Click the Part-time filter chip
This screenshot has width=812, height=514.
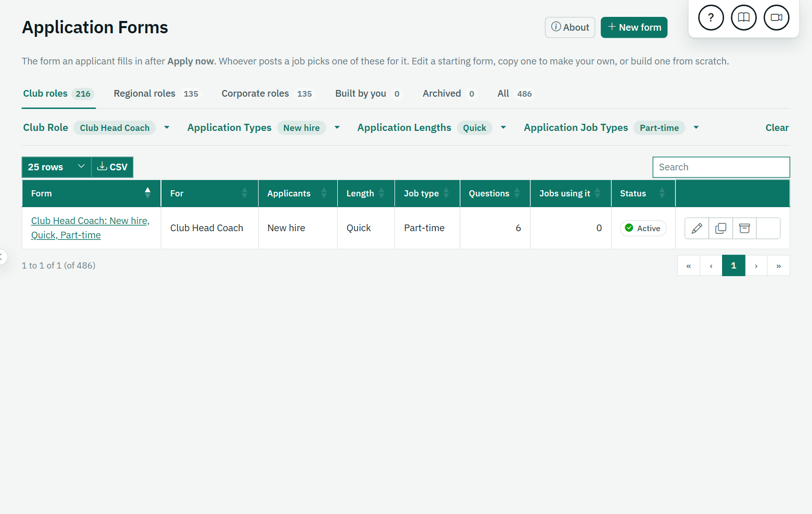click(x=659, y=128)
